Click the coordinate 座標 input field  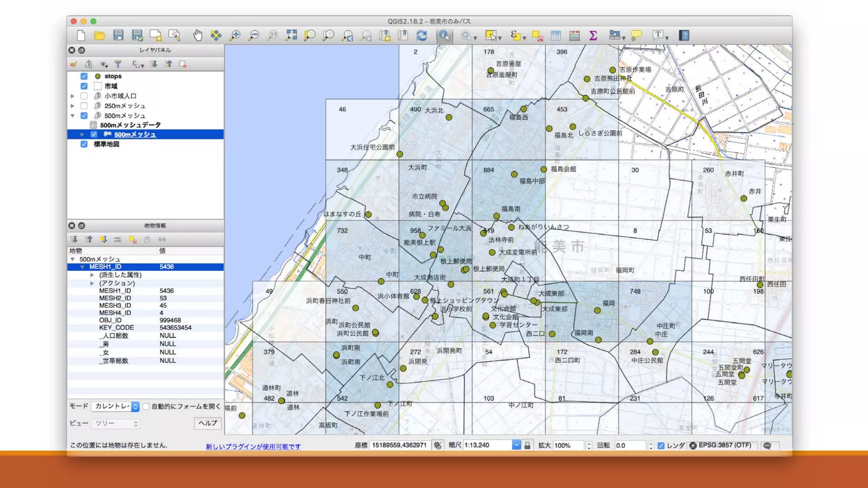pyautogui.click(x=399, y=445)
